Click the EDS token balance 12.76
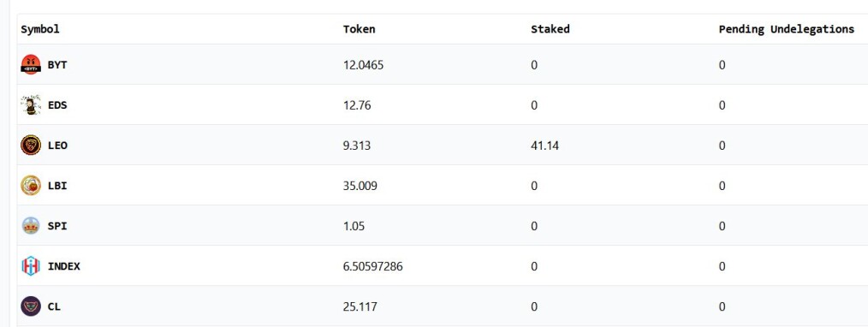Viewport: 868px width, 327px height. pyautogui.click(x=356, y=105)
